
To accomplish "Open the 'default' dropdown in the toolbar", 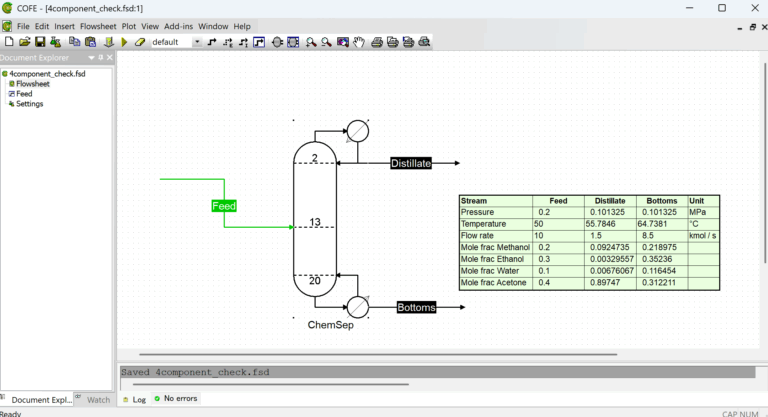I will (x=197, y=42).
